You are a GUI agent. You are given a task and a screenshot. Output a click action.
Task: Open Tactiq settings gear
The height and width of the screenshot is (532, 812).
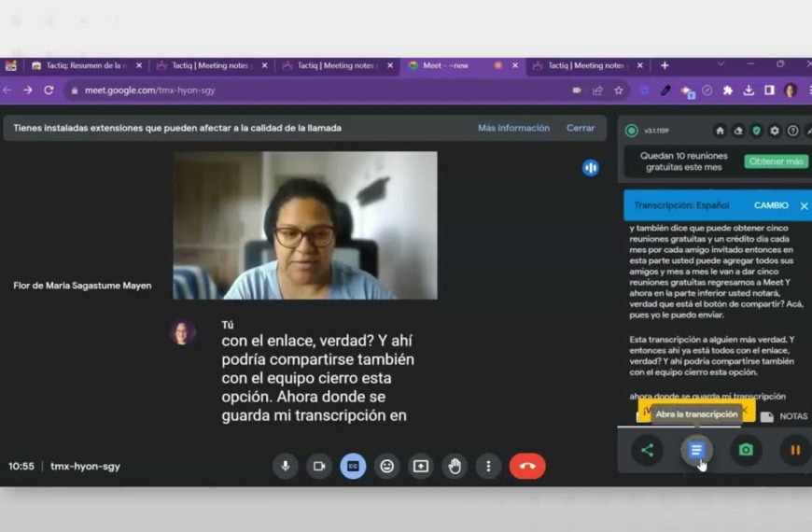[775, 131]
